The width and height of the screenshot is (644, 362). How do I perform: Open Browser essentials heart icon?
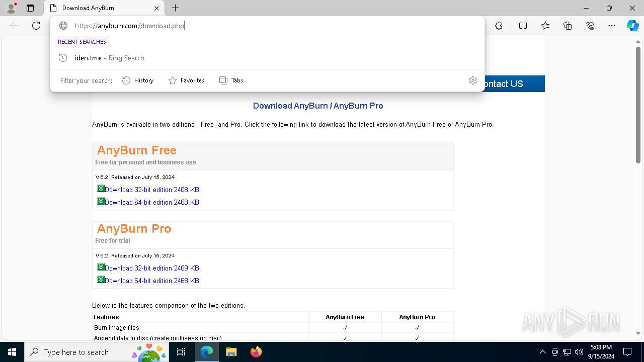590,26
